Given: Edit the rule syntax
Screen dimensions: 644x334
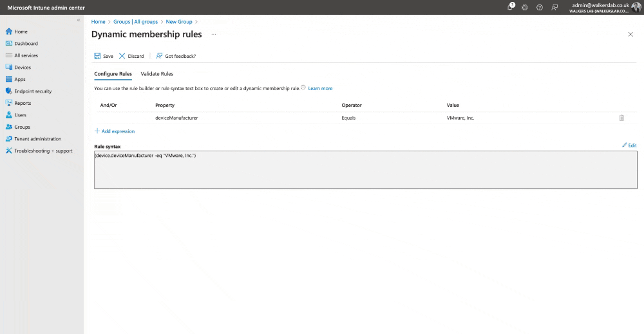Looking at the screenshot, I should [x=629, y=145].
